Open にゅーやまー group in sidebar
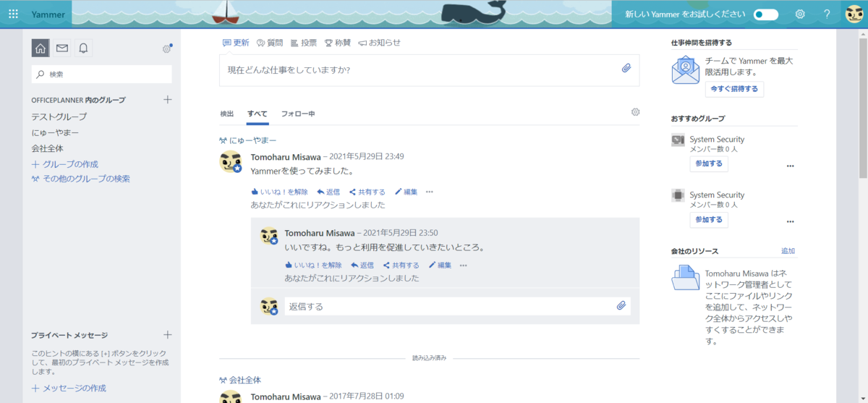The width and height of the screenshot is (868, 403). click(55, 132)
